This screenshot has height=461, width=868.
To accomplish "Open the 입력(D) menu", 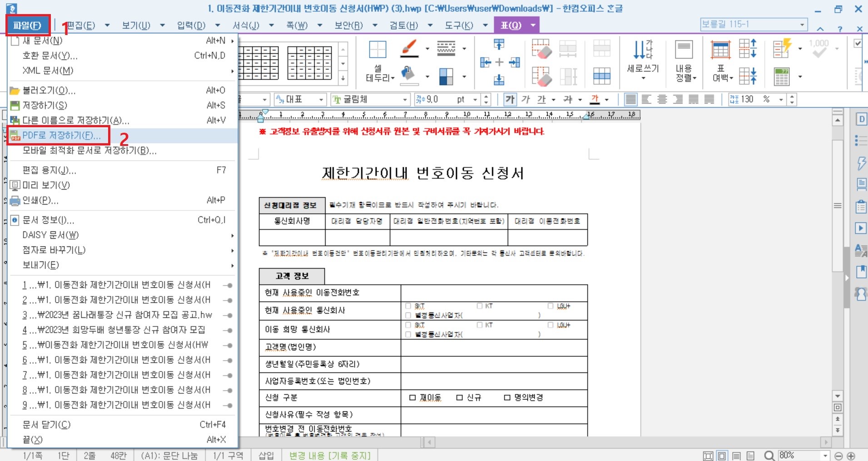I will coord(191,25).
